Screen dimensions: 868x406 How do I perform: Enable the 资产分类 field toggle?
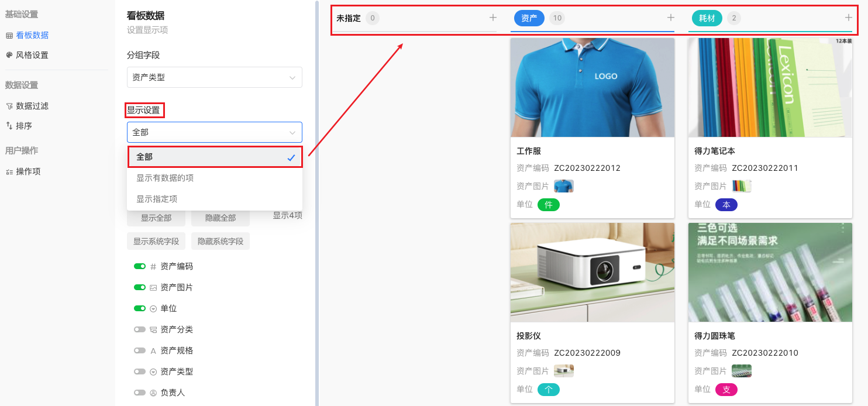click(140, 329)
